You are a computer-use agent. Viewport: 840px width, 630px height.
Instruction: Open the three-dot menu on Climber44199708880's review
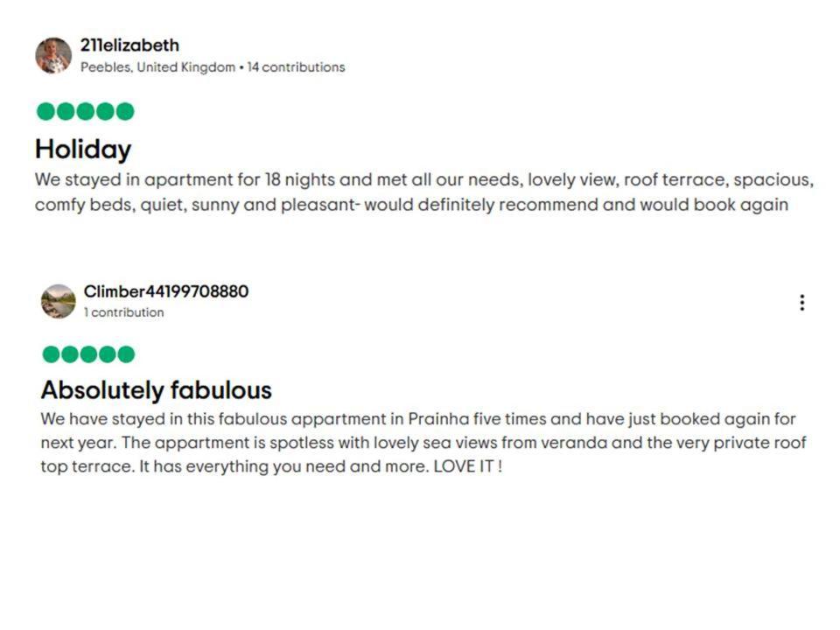(802, 303)
